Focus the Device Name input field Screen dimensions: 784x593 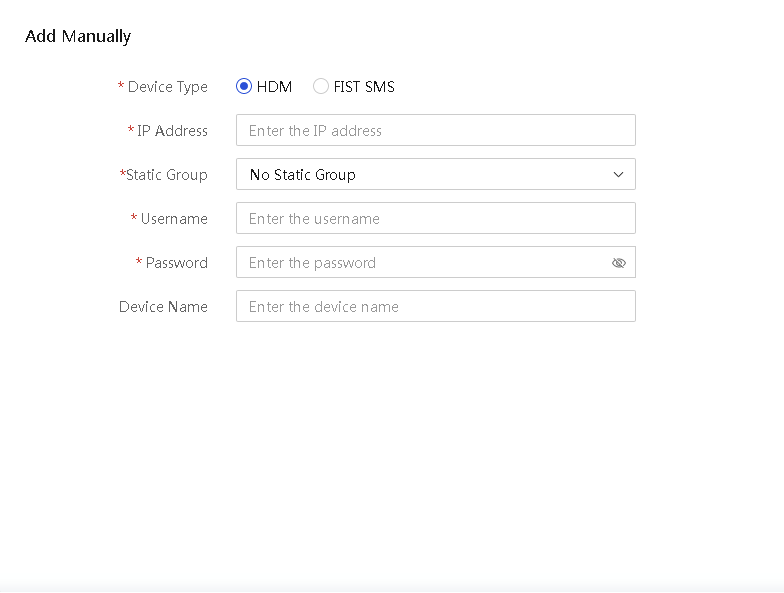(436, 306)
